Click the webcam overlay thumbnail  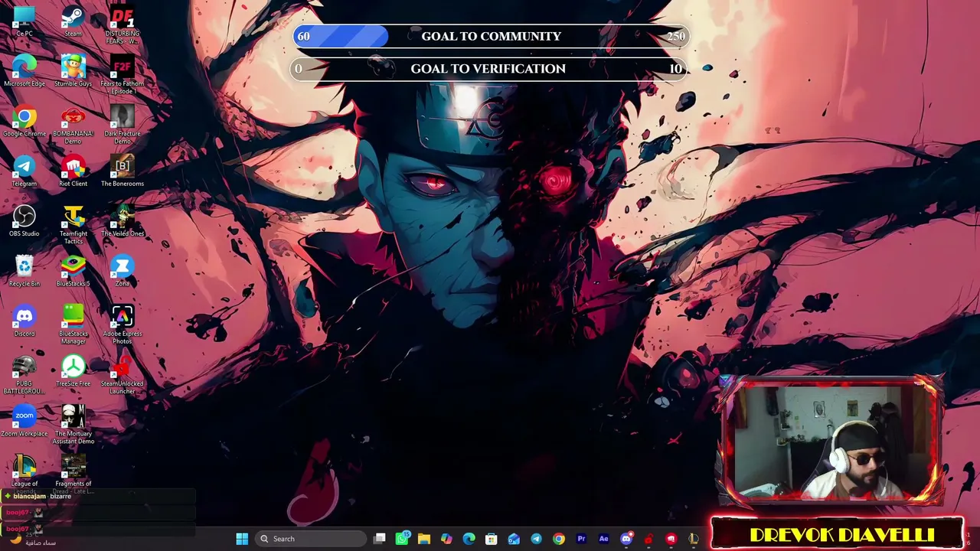point(831,442)
